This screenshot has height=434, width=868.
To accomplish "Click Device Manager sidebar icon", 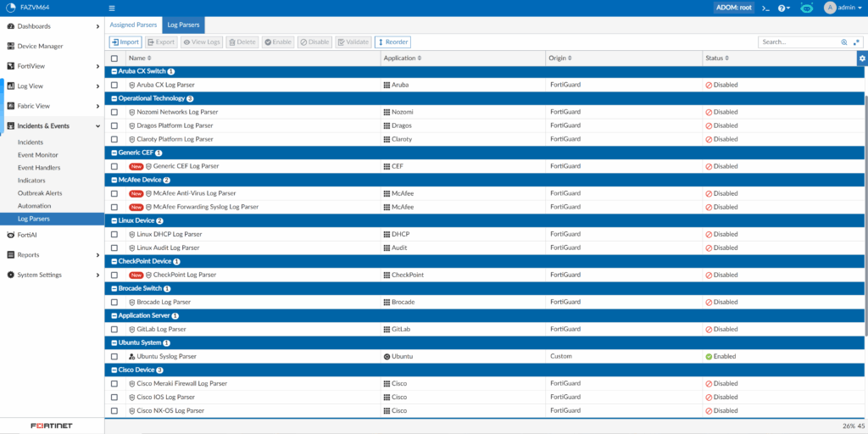I will pyautogui.click(x=10, y=46).
